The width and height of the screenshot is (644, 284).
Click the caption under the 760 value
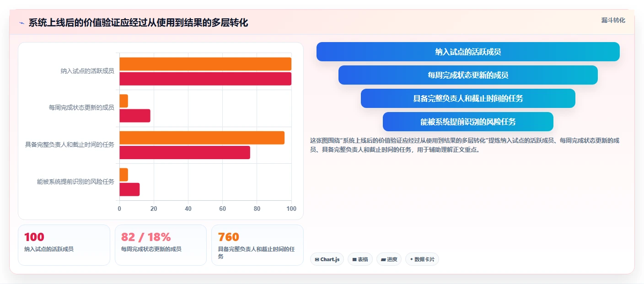pos(257,253)
